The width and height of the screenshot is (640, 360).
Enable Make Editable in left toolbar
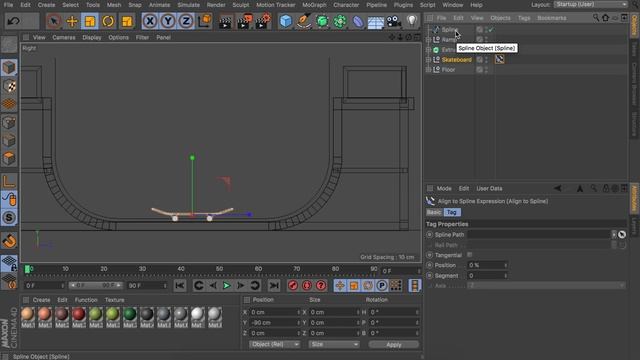click(x=9, y=44)
